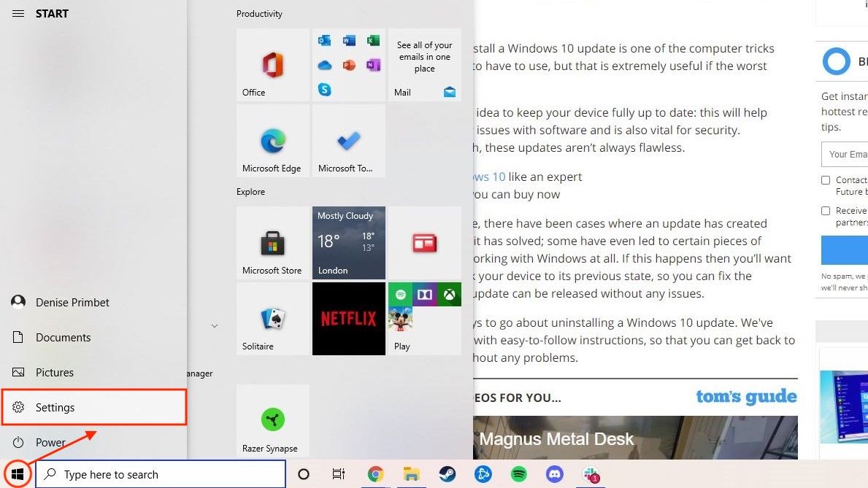This screenshot has height=488, width=868.
Task: Launch Razer Synapse
Action: [272, 421]
